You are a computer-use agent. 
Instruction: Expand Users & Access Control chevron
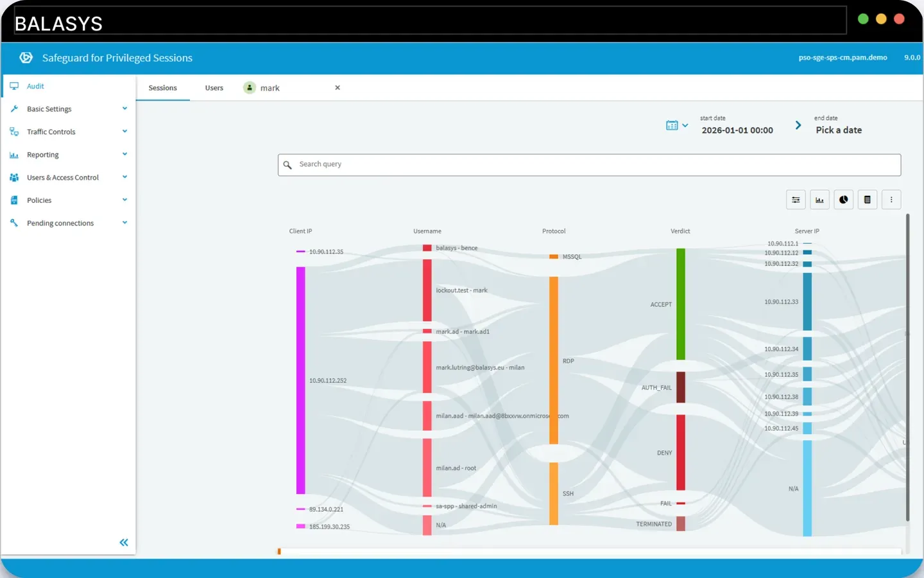pos(124,177)
